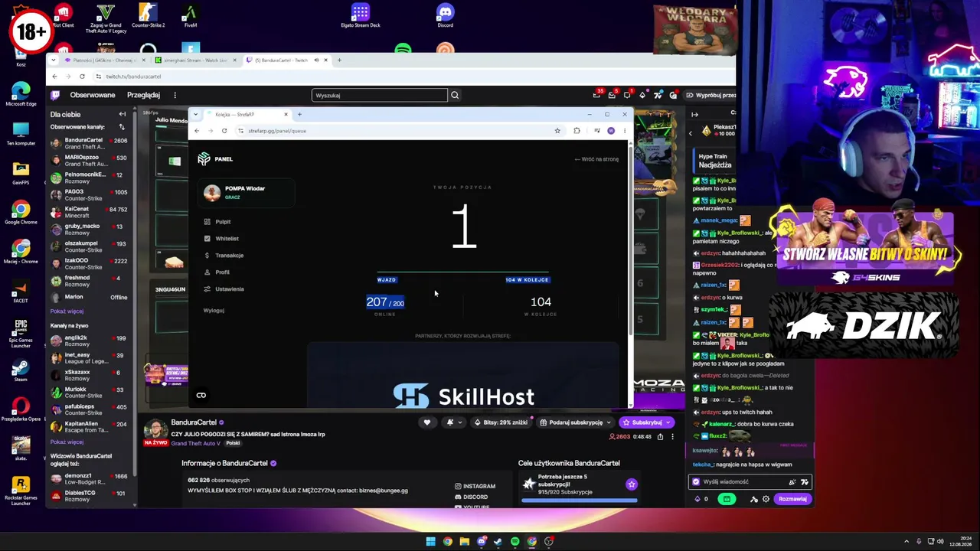Open Przeglądaj in Twitch navigation

(x=143, y=95)
